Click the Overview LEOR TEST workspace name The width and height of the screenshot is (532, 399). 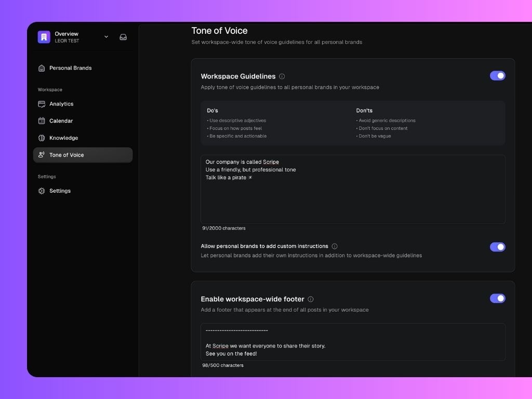click(x=67, y=37)
